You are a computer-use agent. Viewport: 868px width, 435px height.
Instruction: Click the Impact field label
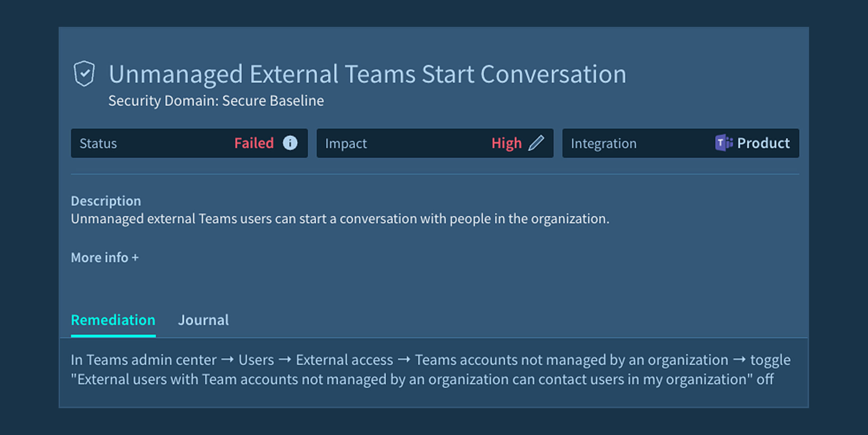click(x=346, y=144)
